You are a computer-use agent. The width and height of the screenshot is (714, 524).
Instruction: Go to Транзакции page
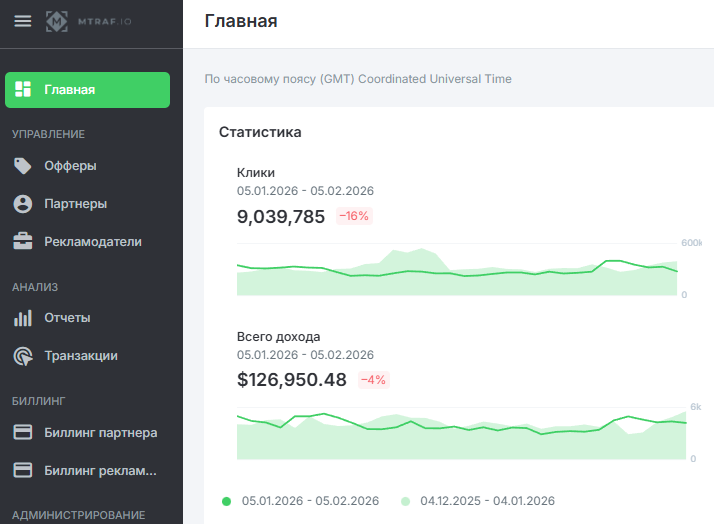(x=81, y=356)
